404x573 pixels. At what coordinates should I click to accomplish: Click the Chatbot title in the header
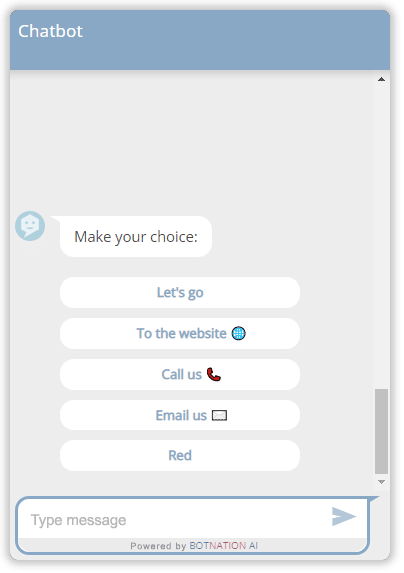[50, 31]
